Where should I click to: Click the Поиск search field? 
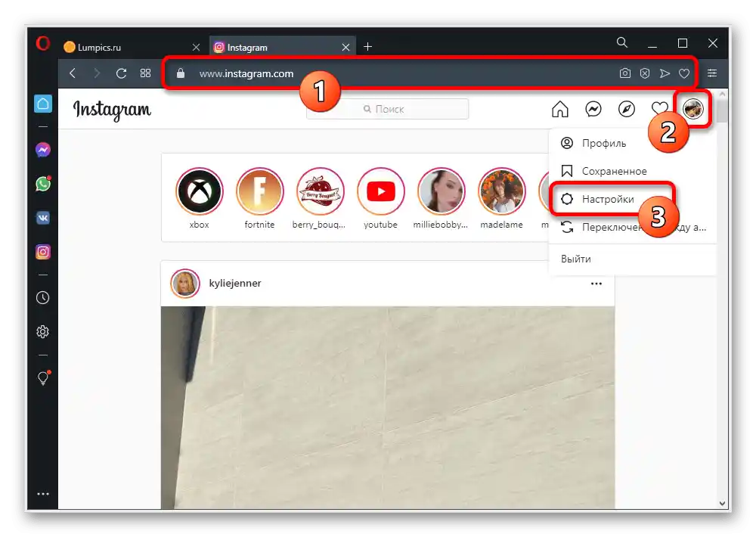click(388, 109)
